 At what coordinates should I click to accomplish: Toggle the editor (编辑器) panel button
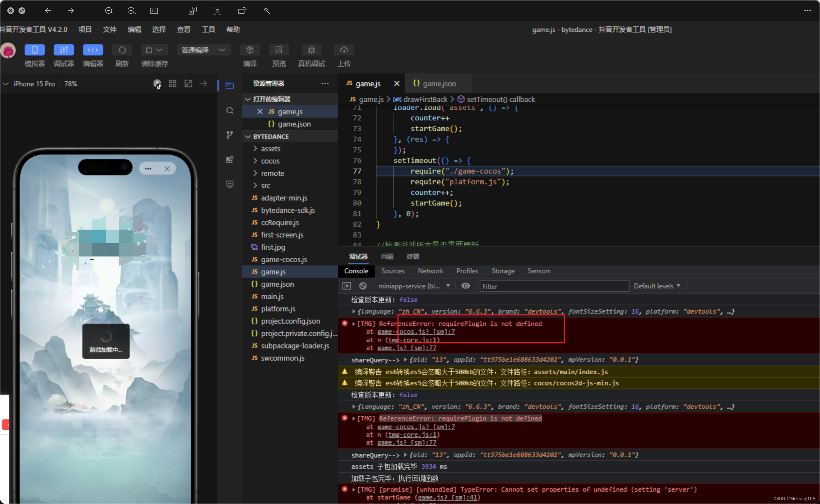pyautogui.click(x=93, y=50)
